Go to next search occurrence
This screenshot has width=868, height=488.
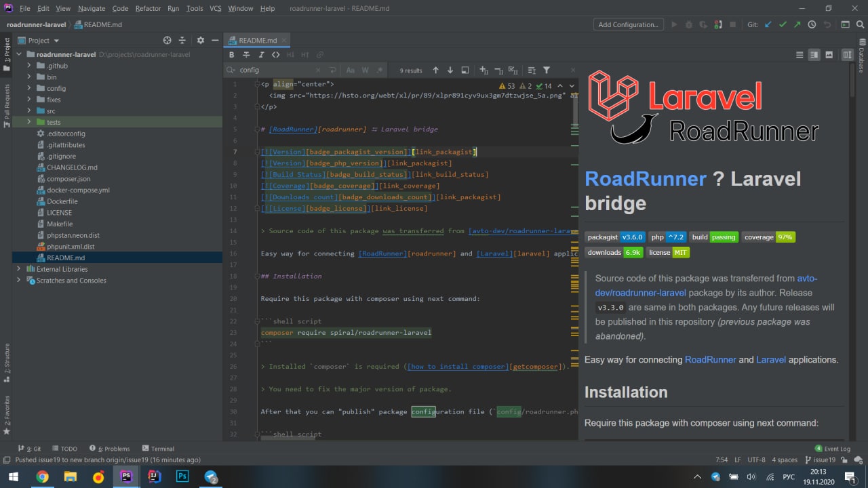click(450, 70)
